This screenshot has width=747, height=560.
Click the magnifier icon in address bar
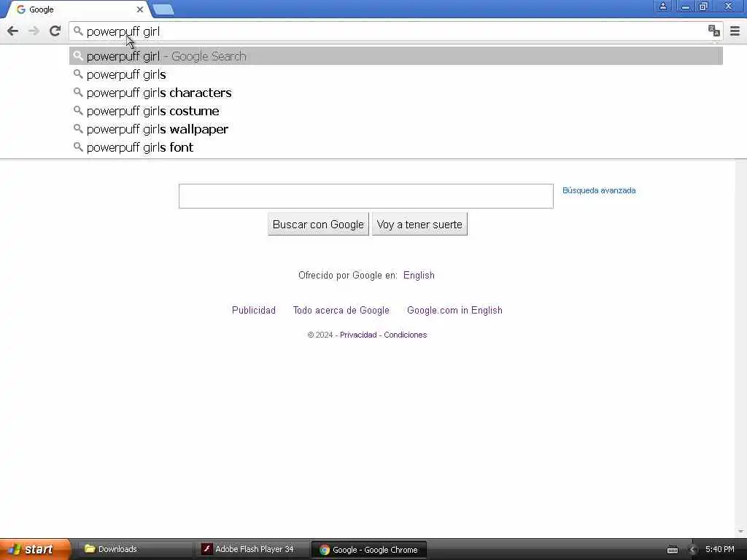pyautogui.click(x=78, y=31)
